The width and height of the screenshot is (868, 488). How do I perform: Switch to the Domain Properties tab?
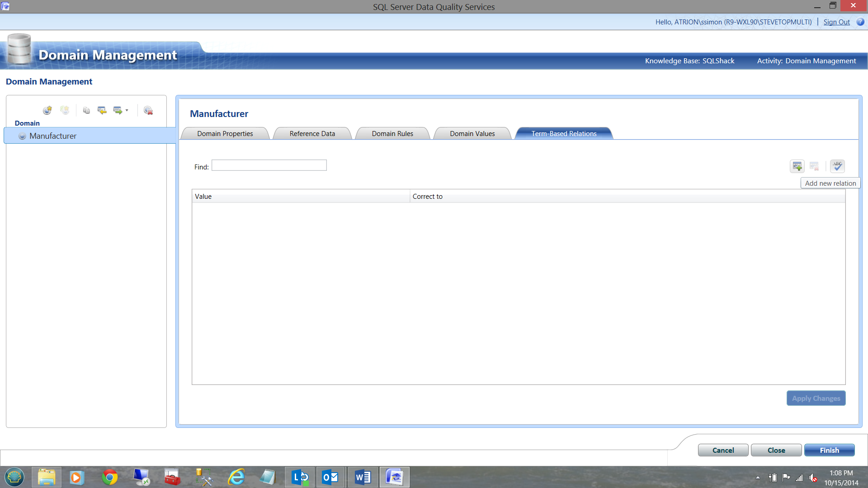[225, 134]
